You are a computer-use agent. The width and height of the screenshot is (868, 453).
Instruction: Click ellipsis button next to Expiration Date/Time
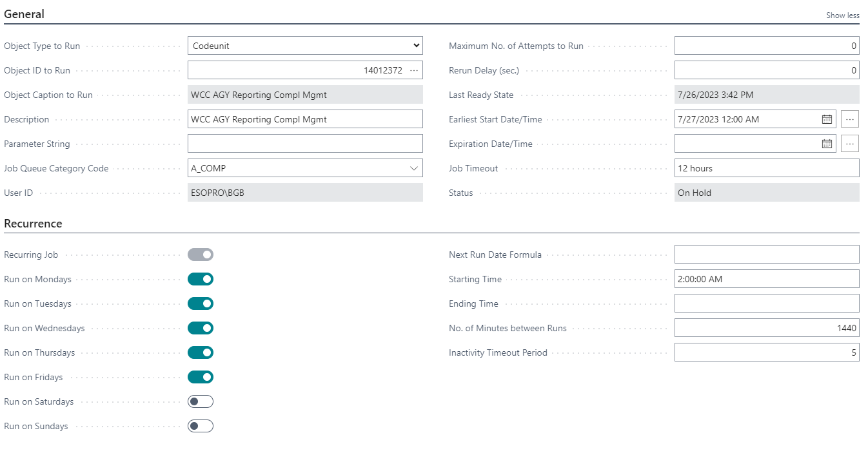pos(850,144)
